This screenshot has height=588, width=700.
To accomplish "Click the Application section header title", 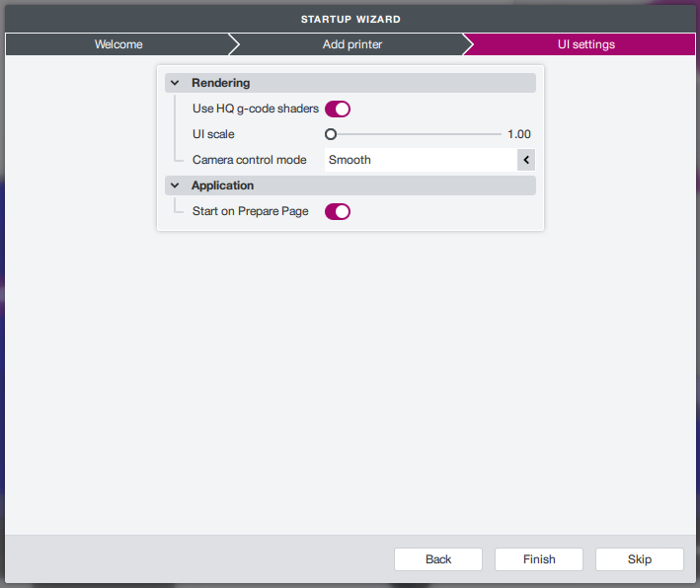I will 223,185.
